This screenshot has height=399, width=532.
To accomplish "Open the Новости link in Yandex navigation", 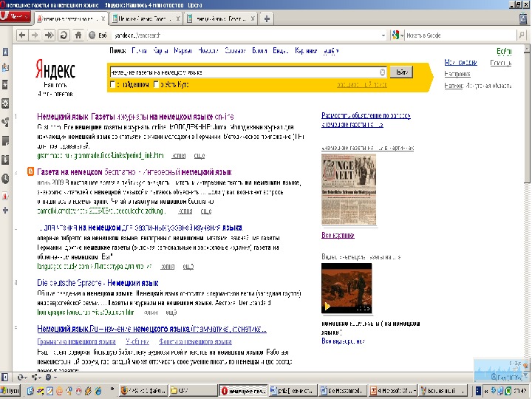I will point(208,51).
